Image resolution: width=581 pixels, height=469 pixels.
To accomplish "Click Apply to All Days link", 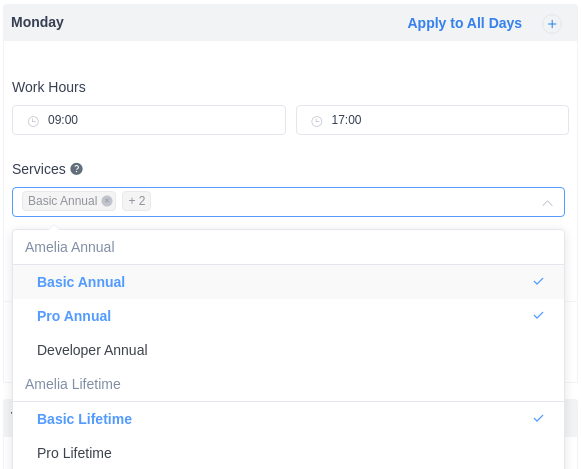I will [465, 23].
